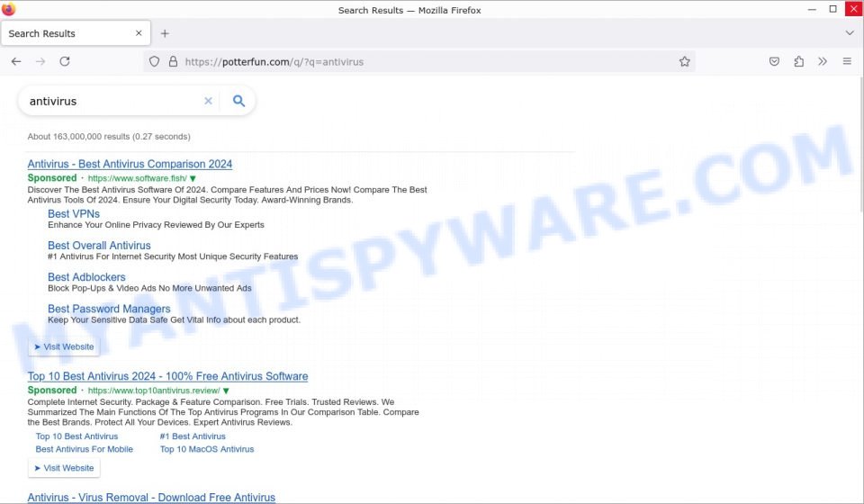Click the Firefox logo icon
The image size is (864, 504).
(9, 9)
